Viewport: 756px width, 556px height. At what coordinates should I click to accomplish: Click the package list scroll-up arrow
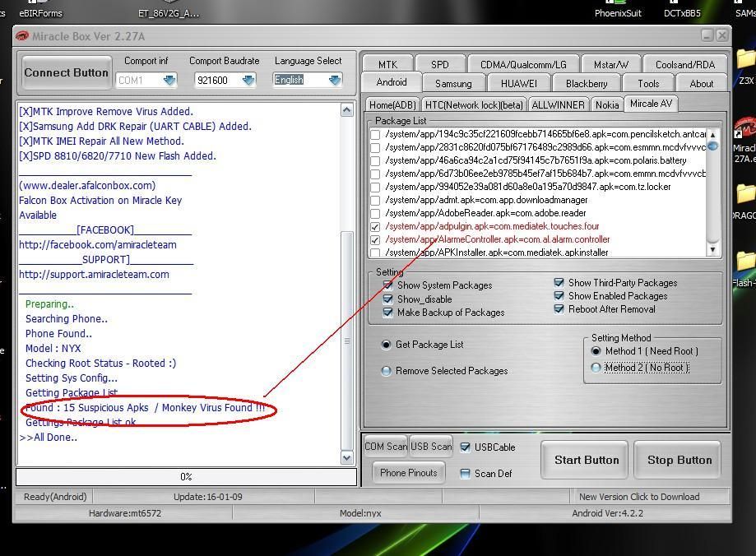(x=712, y=133)
